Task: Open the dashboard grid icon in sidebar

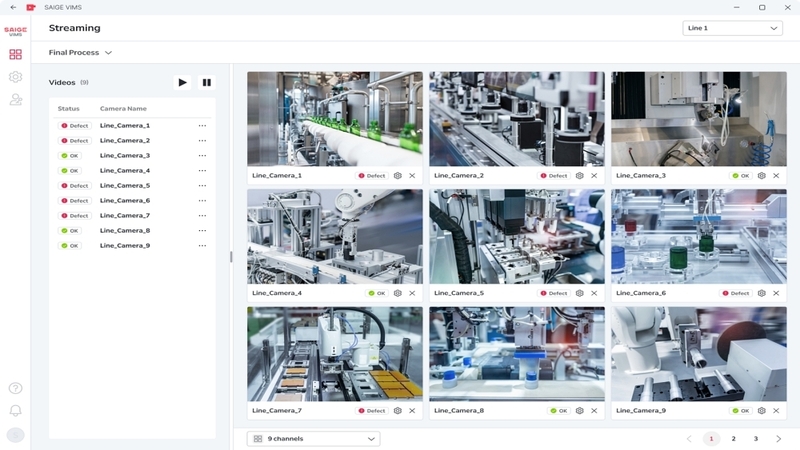Action: tap(15, 54)
